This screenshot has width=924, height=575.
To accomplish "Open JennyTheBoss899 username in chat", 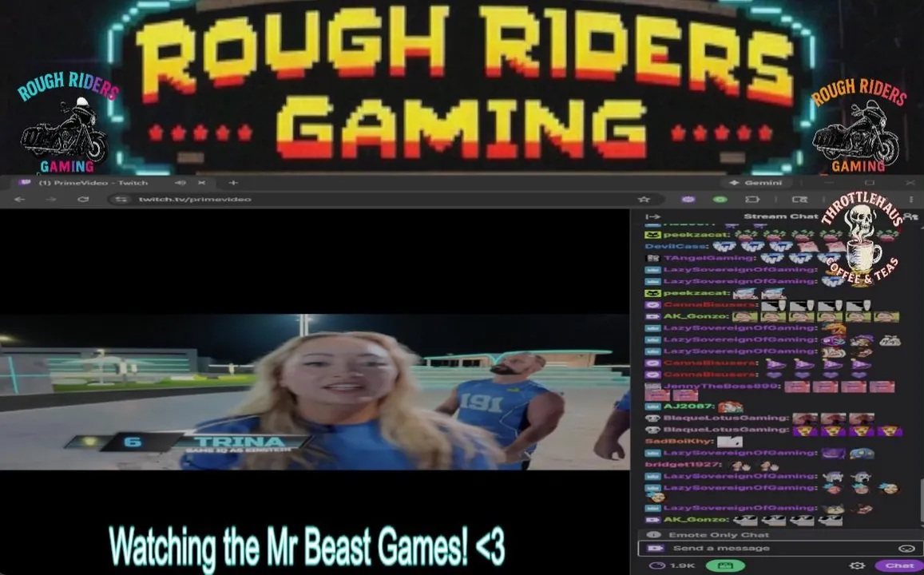I will coord(721,387).
